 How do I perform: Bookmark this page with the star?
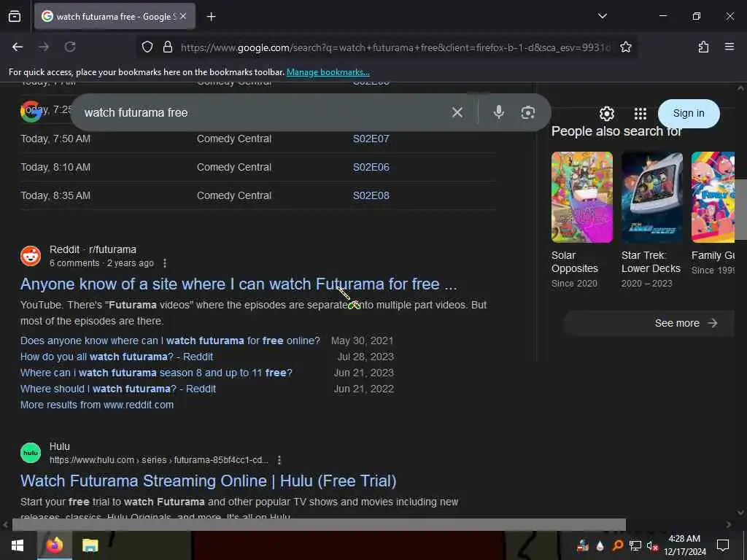click(625, 47)
